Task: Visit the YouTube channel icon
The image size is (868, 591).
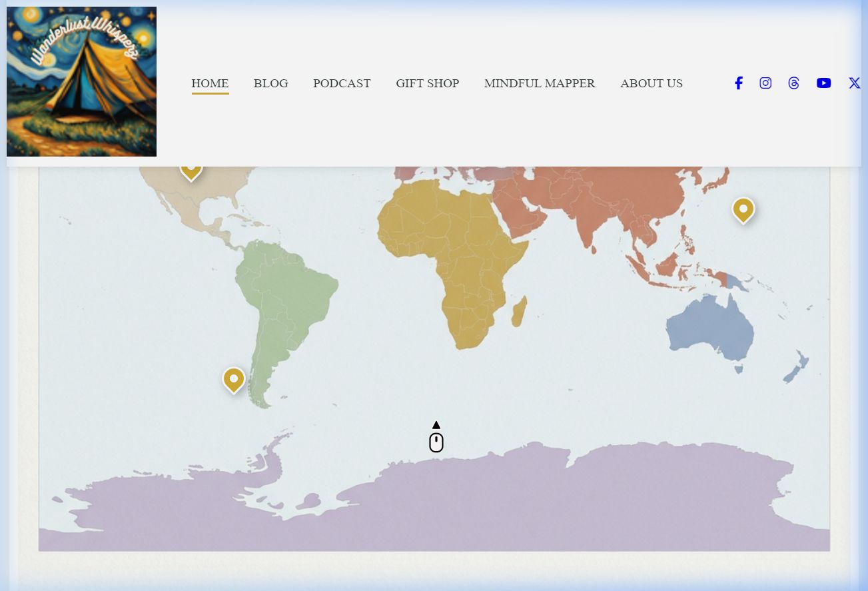Action: [x=823, y=83]
